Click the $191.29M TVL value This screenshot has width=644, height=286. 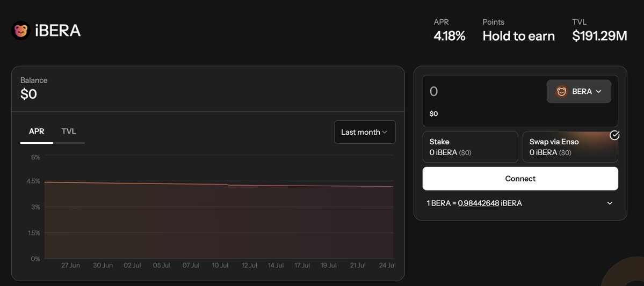(x=599, y=36)
